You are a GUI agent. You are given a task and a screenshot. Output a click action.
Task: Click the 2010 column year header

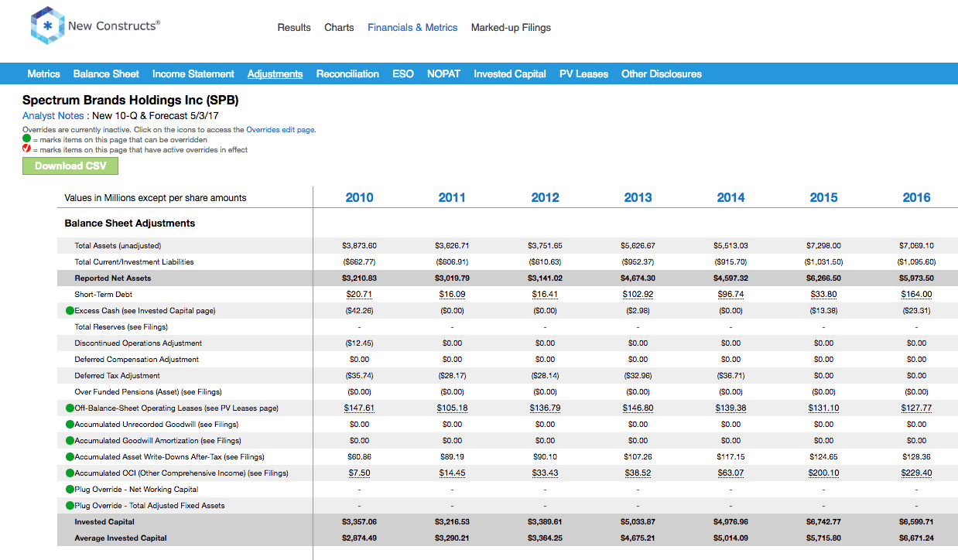(x=359, y=197)
